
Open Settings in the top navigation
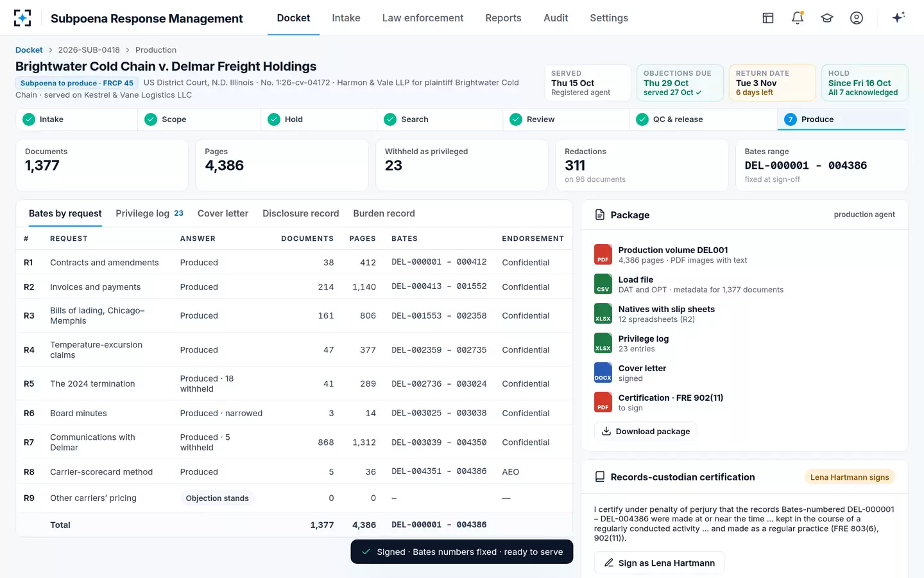pos(609,18)
